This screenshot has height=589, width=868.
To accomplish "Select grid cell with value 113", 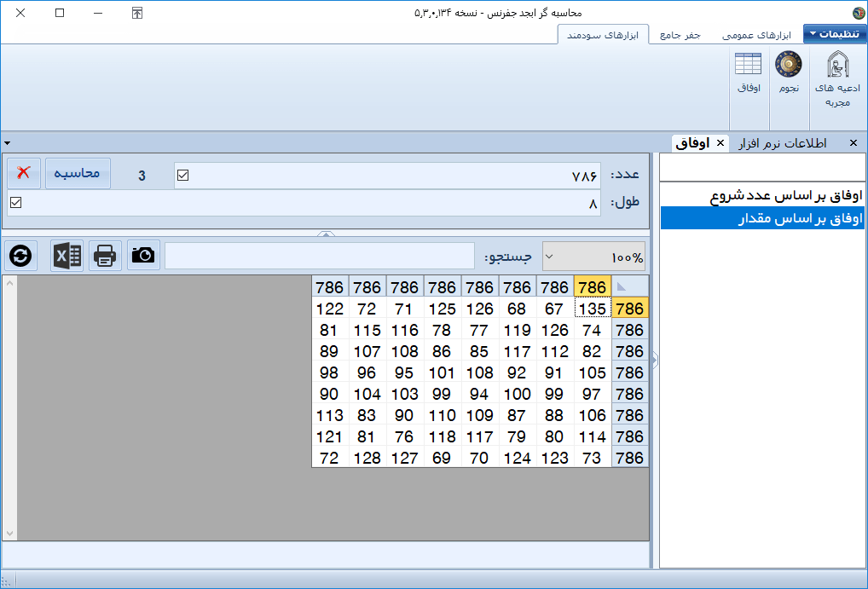I will (x=330, y=415).
